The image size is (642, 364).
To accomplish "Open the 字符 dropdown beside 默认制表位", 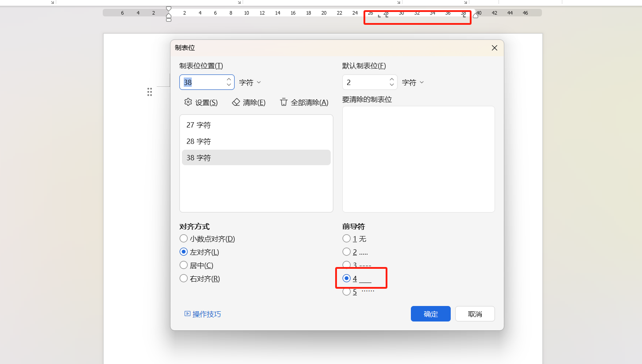I will click(412, 82).
